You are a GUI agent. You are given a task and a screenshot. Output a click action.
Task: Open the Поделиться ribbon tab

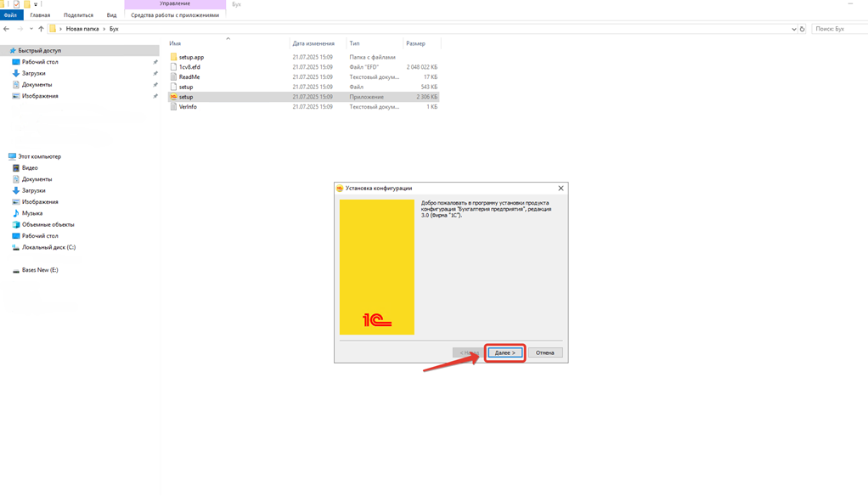[x=78, y=15]
